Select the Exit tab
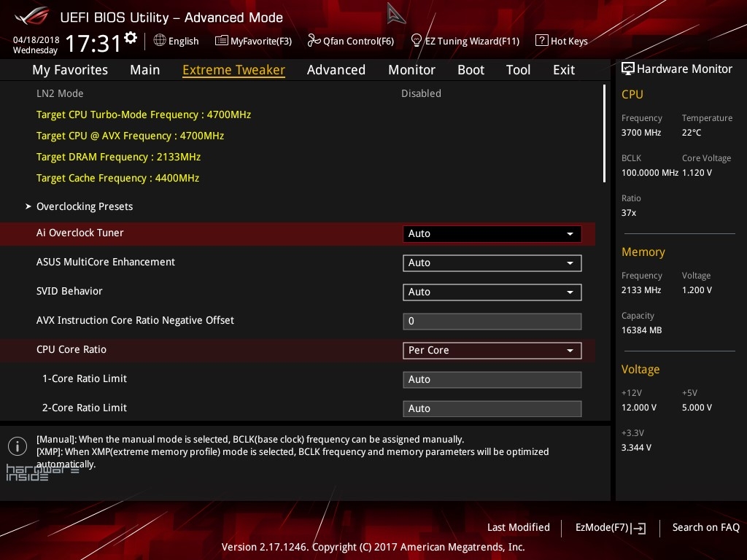Viewport: 747px width, 560px height. pyautogui.click(x=564, y=70)
